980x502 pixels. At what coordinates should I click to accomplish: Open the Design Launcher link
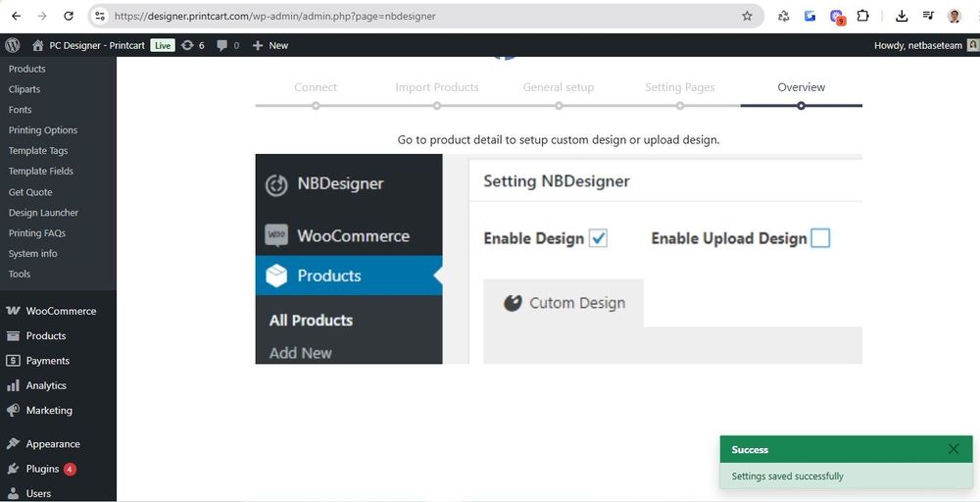[43, 213]
